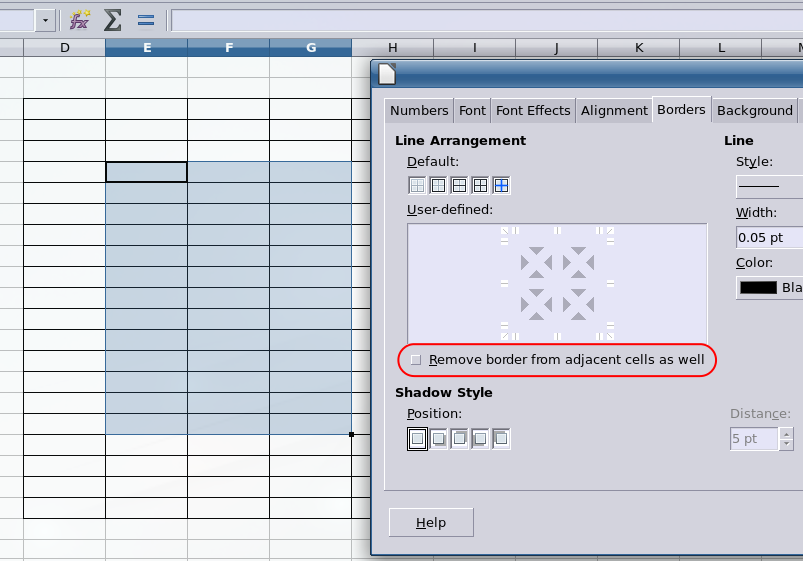Toggle 'Remove border from adjacent cells as well'
The height and width of the screenshot is (561, 803).
[x=557, y=360]
